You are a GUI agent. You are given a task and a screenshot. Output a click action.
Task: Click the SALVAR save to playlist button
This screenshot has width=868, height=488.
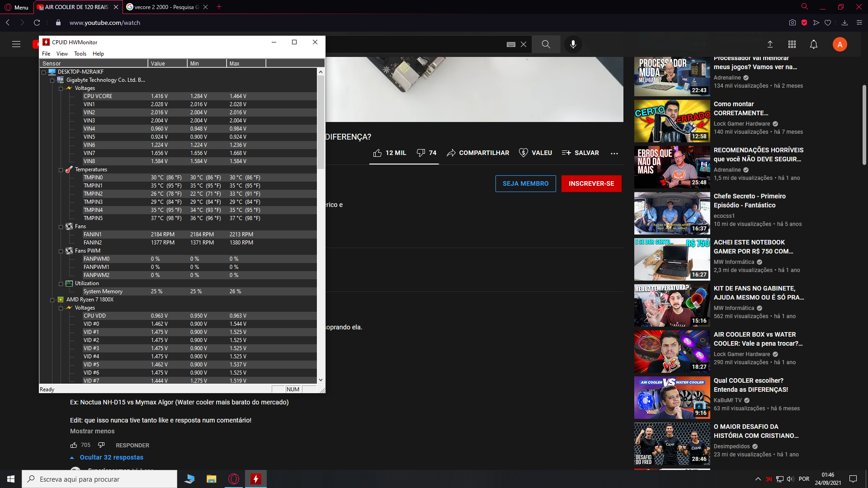coord(580,153)
